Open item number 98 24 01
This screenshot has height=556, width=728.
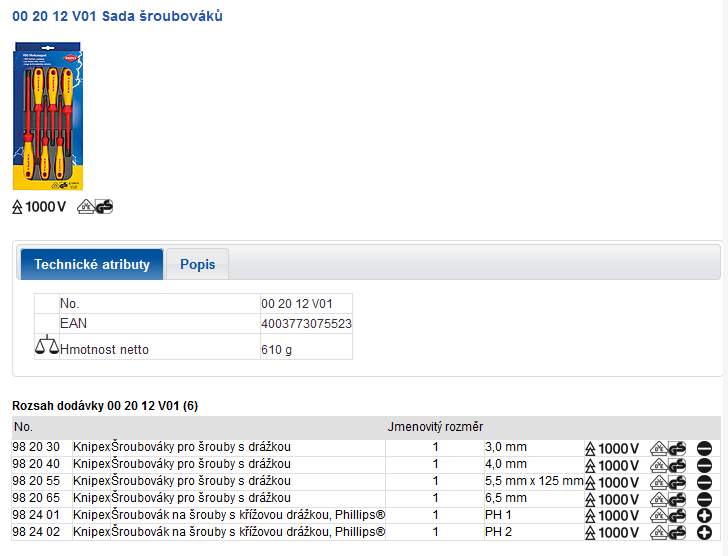(36, 515)
